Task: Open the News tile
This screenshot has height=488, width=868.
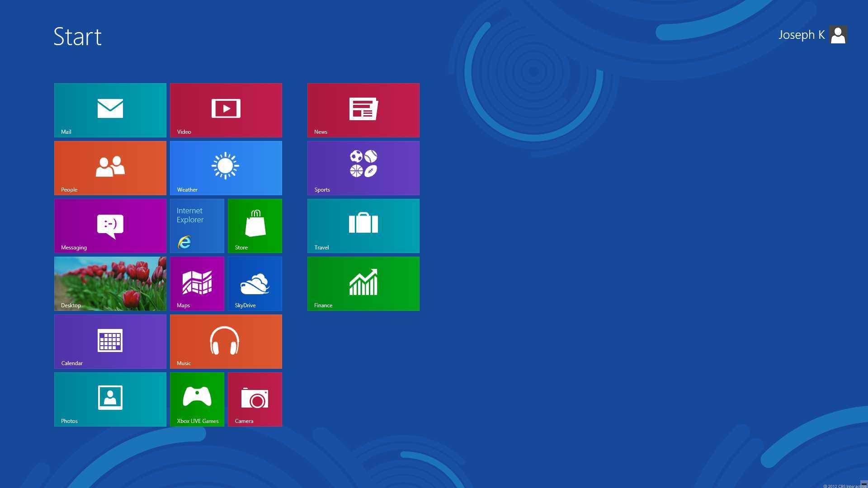Action: pyautogui.click(x=363, y=110)
